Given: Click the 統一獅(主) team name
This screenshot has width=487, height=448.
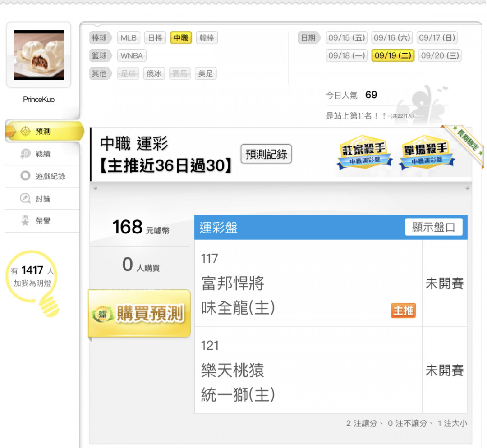Looking at the screenshot, I should click(238, 395).
